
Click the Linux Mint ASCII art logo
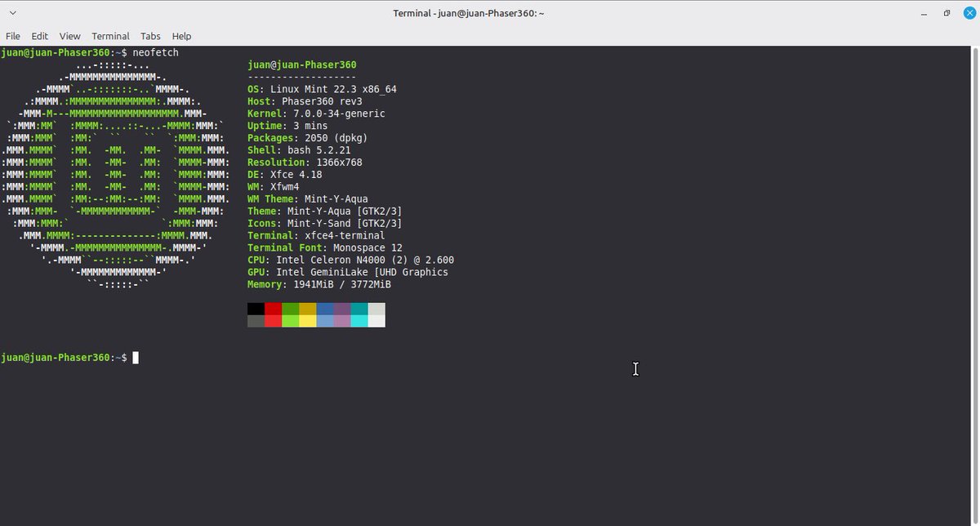[114, 175]
